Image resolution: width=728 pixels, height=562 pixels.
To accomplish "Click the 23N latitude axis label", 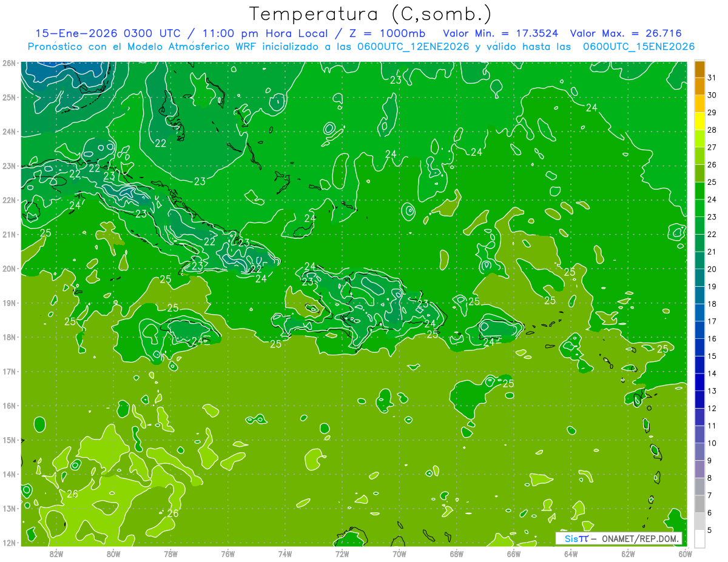I will 8,166.
